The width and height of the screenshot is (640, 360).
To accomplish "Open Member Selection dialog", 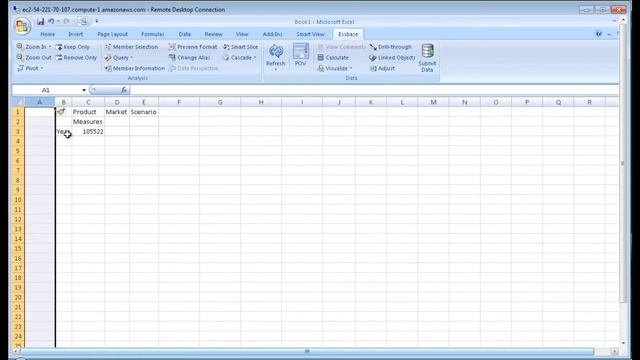I will pos(131,47).
